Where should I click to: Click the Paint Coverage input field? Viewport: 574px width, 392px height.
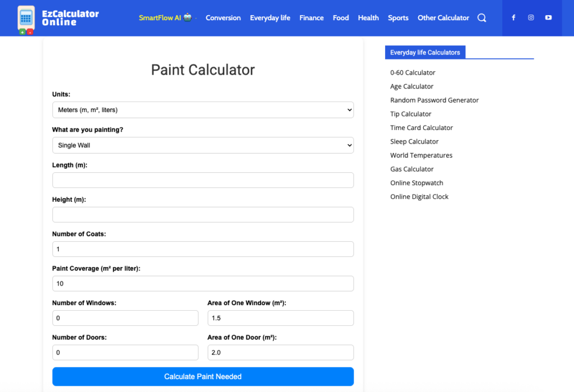pos(203,283)
